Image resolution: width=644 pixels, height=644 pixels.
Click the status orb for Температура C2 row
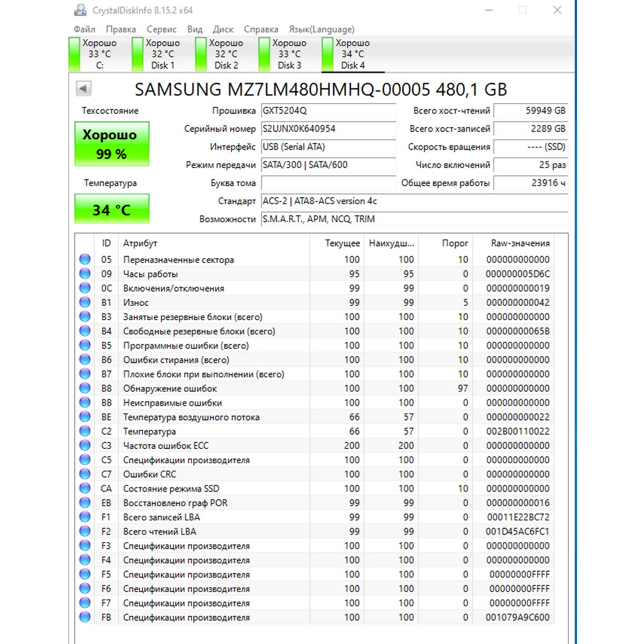pyautogui.click(x=85, y=431)
